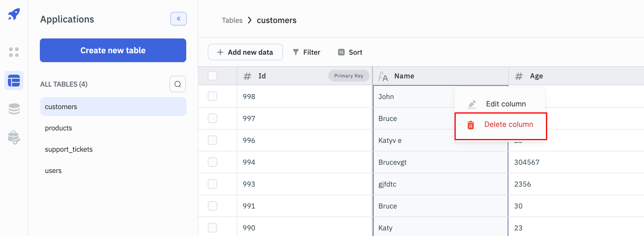
Task: Select the checkbox for row 994
Action: point(213,162)
